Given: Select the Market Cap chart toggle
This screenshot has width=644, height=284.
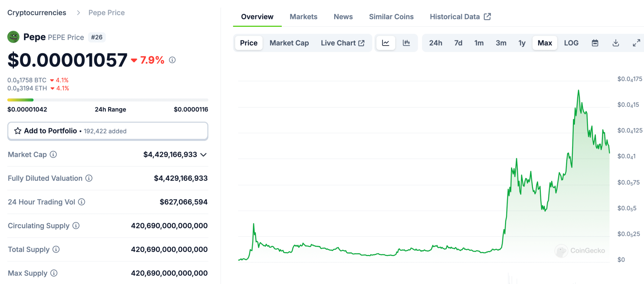Looking at the screenshot, I should pos(289,43).
